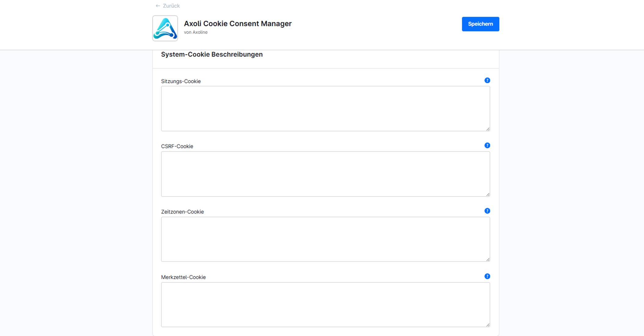Click the Zeitzonen-Cookie textarea resize corner

coord(488,259)
